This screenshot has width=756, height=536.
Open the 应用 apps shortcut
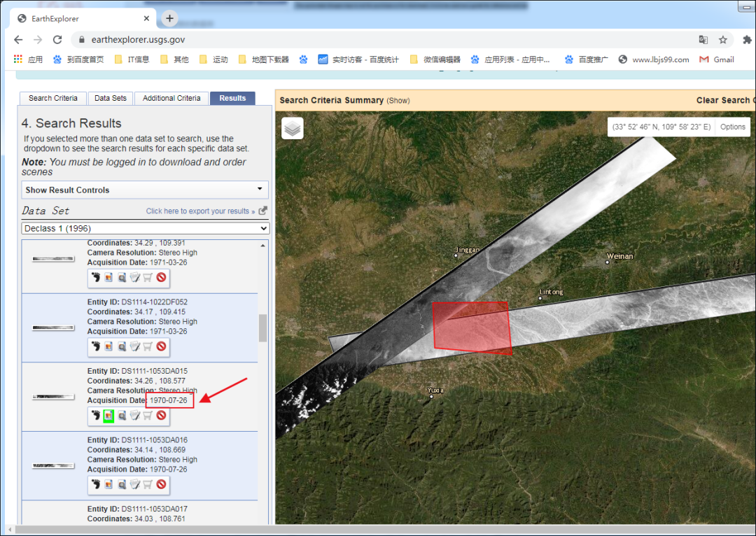(28, 59)
